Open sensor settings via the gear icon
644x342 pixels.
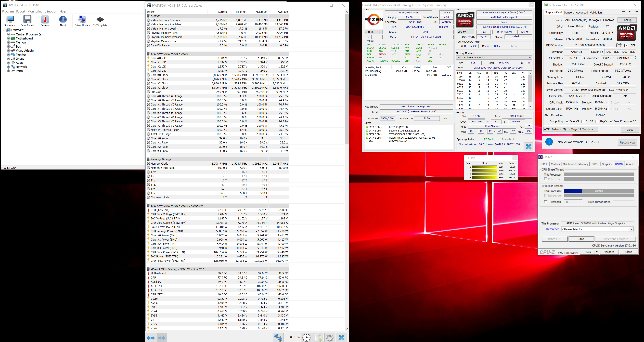click(329, 337)
